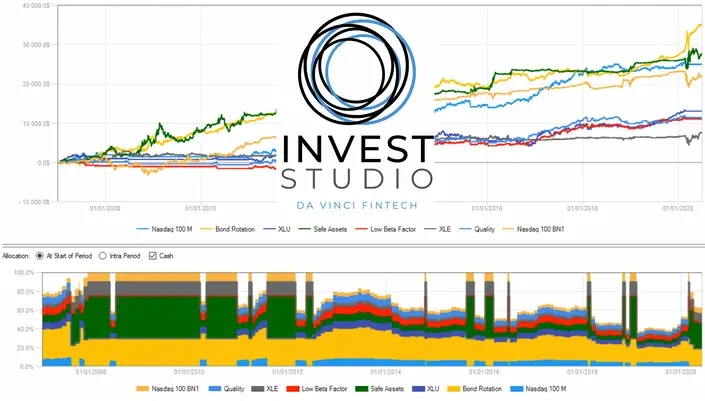
Task: Click Bond Rotation label in allocation legend
Action: tap(482, 389)
